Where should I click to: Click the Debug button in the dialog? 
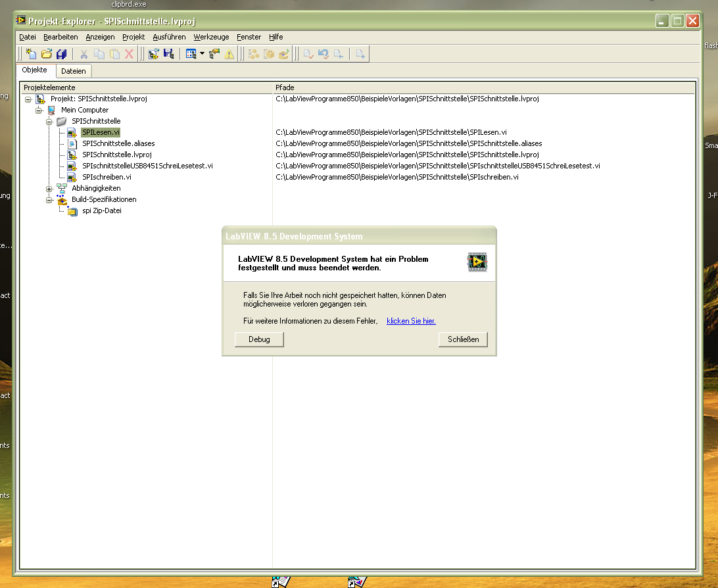[x=259, y=339]
